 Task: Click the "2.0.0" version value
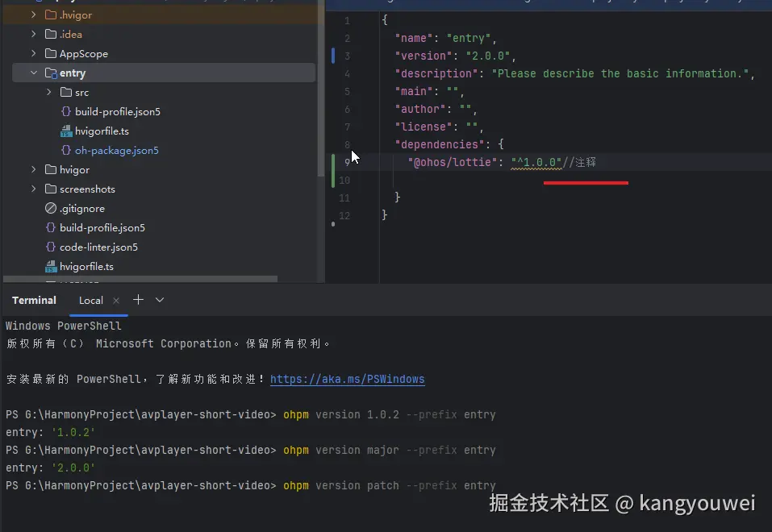(487, 56)
